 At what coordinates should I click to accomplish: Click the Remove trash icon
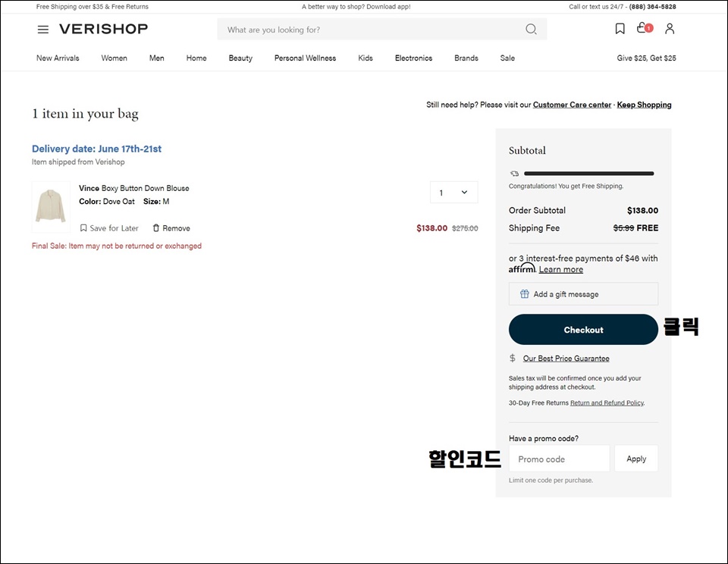pos(156,228)
